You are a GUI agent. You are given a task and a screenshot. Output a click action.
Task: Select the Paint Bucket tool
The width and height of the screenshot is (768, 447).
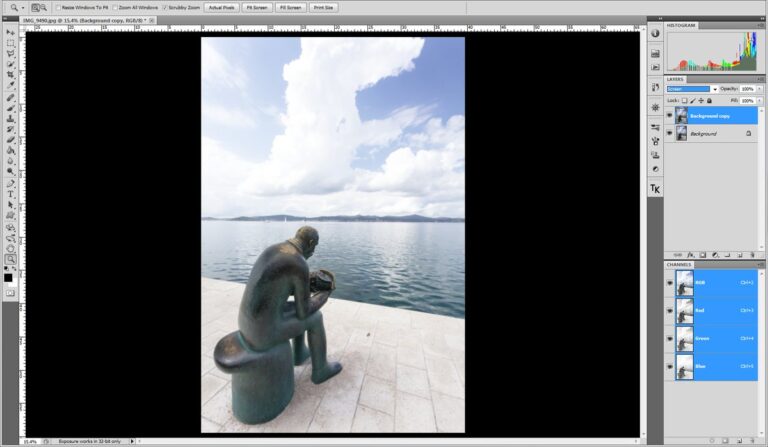[10, 150]
